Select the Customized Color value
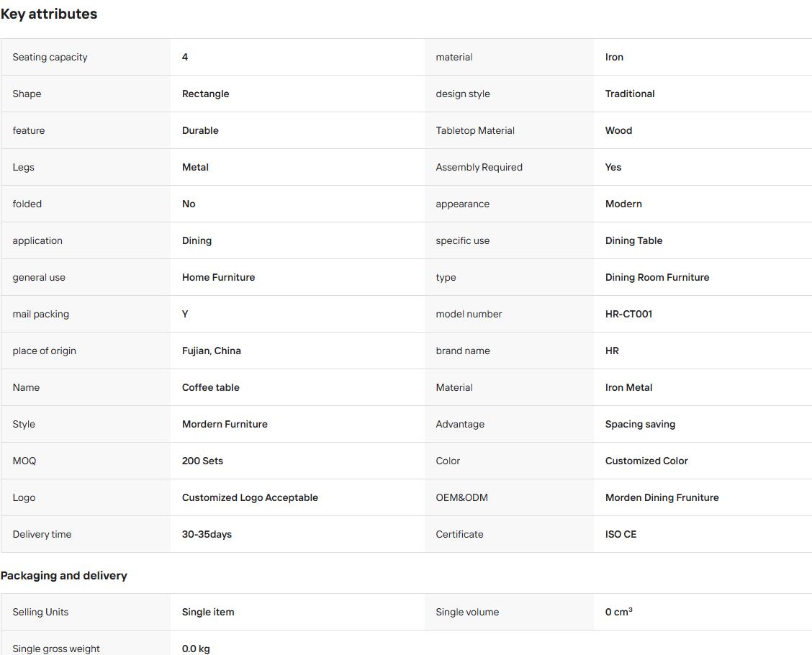The width and height of the screenshot is (812, 655). pos(646,461)
